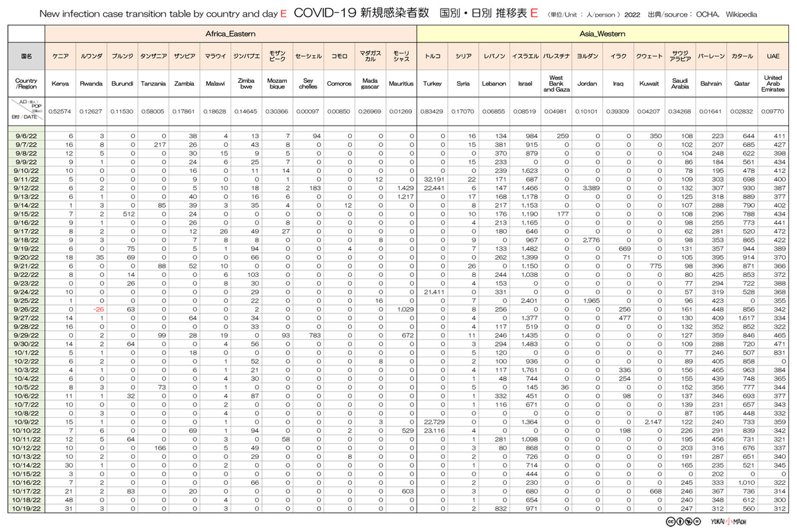Click Kuwait value 2,147
Screen dimensions: 797x532
pos(653,422)
